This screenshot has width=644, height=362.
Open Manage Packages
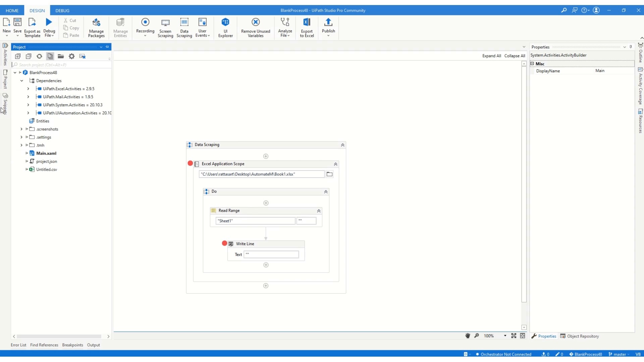[96, 27]
